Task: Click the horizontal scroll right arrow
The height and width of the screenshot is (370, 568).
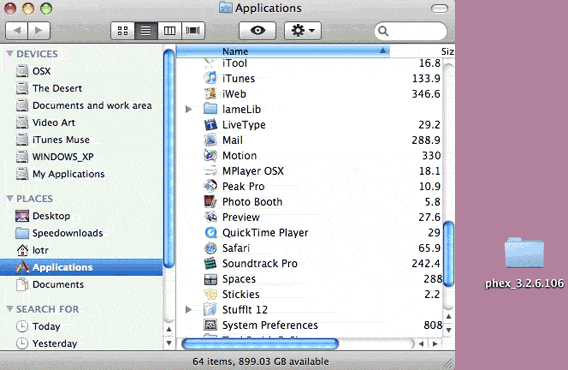Action: 435,344
